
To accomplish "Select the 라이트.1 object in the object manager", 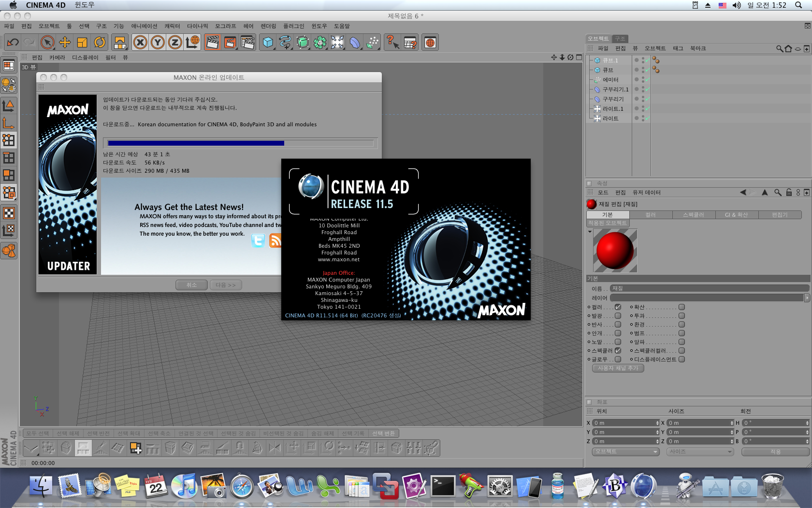I will click(613, 109).
